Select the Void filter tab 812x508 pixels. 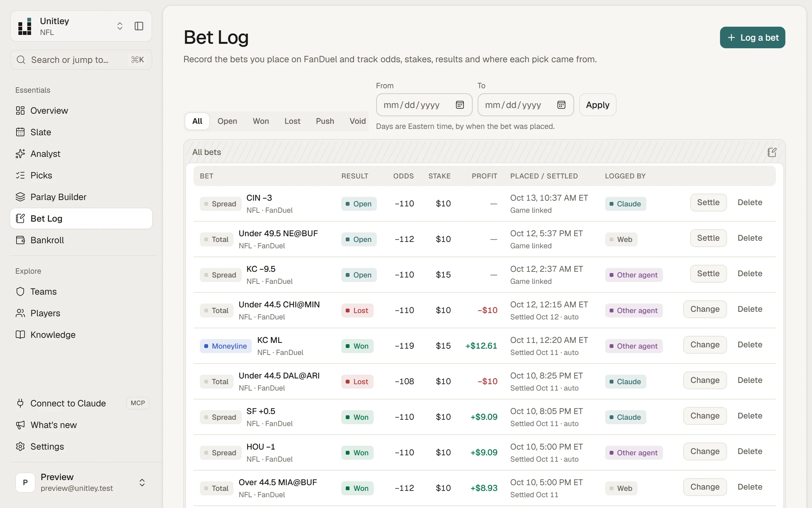(357, 121)
